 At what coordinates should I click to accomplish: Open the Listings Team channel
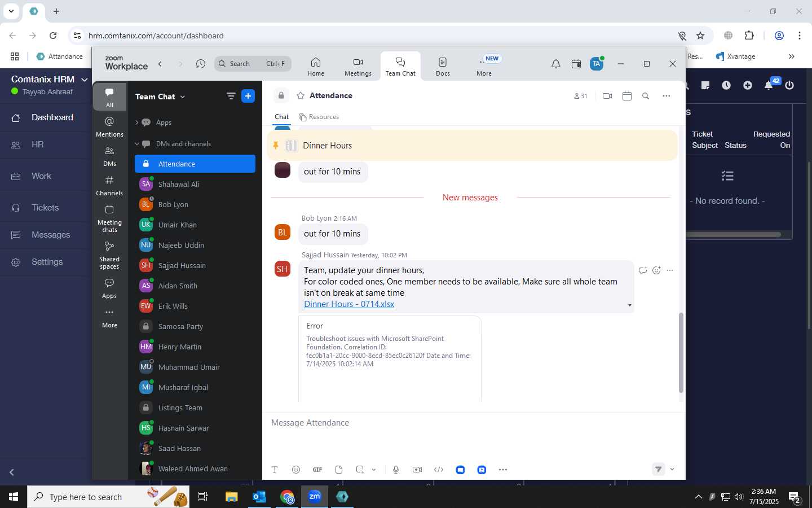pyautogui.click(x=195, y=408)
